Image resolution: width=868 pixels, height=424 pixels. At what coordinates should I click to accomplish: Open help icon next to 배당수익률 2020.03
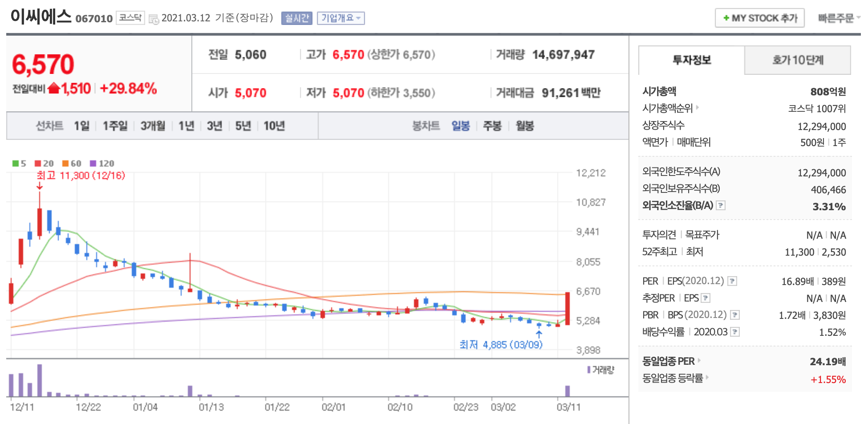click(735, 332)
